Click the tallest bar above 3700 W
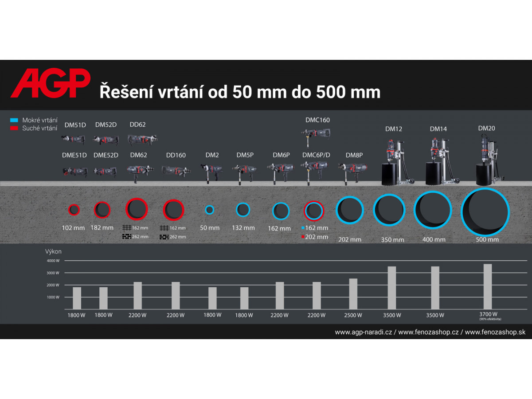Image resolution: width=532 pixels, height=399 pixels. coord(488,286)
